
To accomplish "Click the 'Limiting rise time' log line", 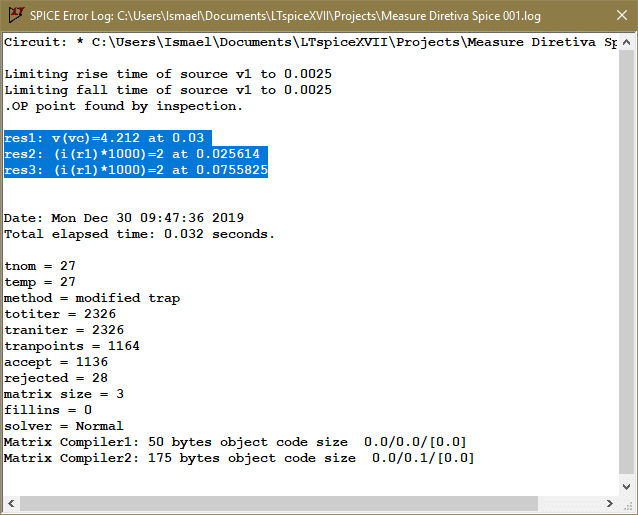I will pyautogui.click(x=168, y=74).
